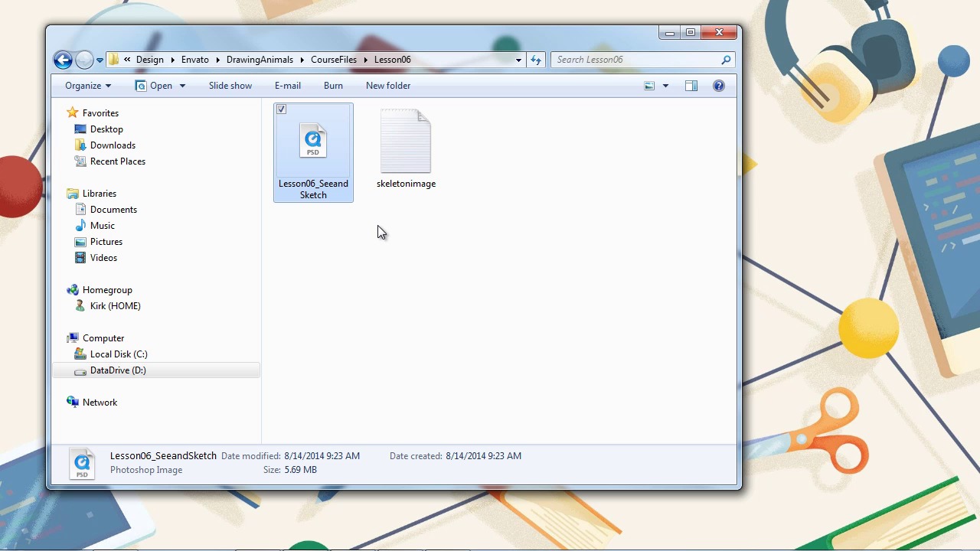The image size is (980, 551).
Task: Click the Forward navigation arrow
Action: [84, 60]
